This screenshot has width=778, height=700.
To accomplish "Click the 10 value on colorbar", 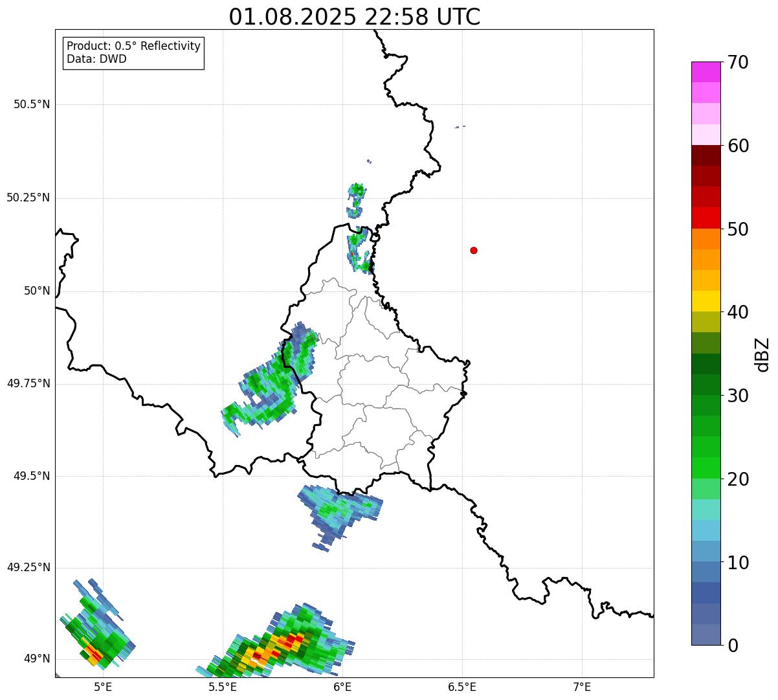I will (x=738, y=563).
